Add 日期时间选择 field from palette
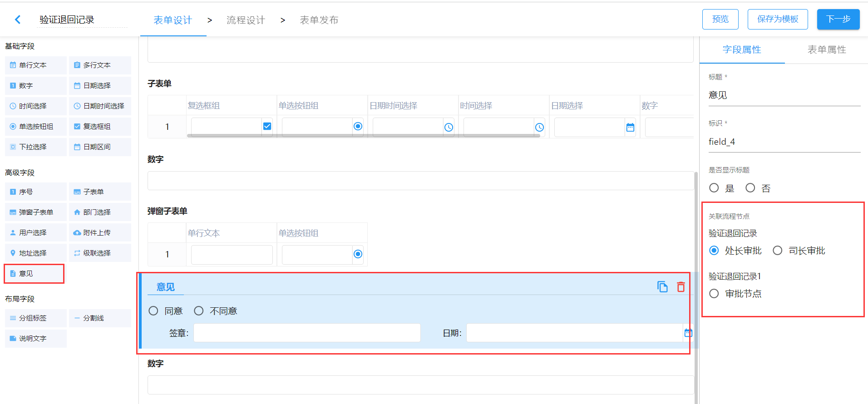868x404 pixels. click(100, 106)
